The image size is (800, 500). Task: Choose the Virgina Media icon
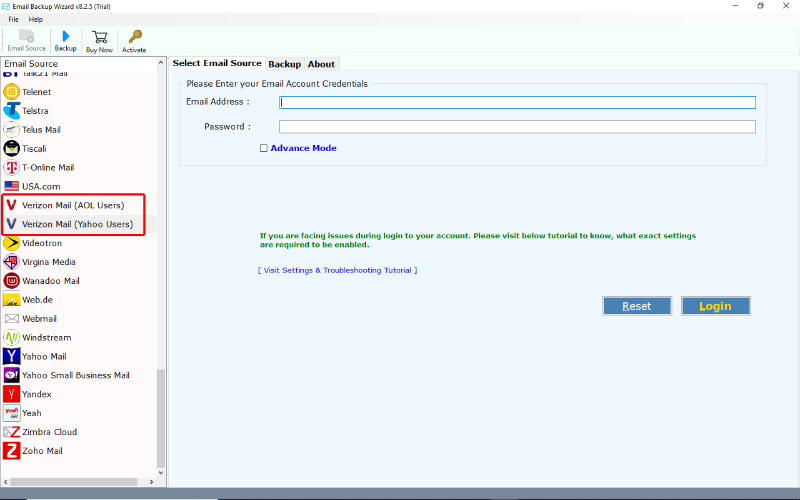click(11, 262)
